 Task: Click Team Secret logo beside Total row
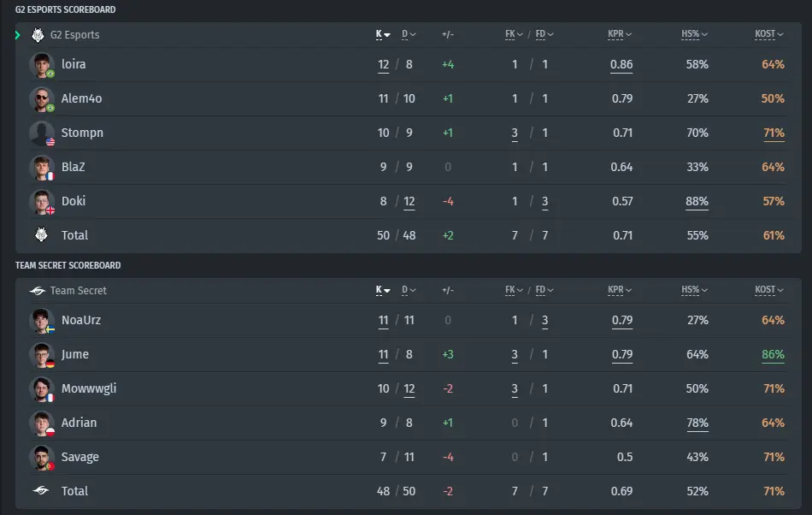[x=41, y=490]
